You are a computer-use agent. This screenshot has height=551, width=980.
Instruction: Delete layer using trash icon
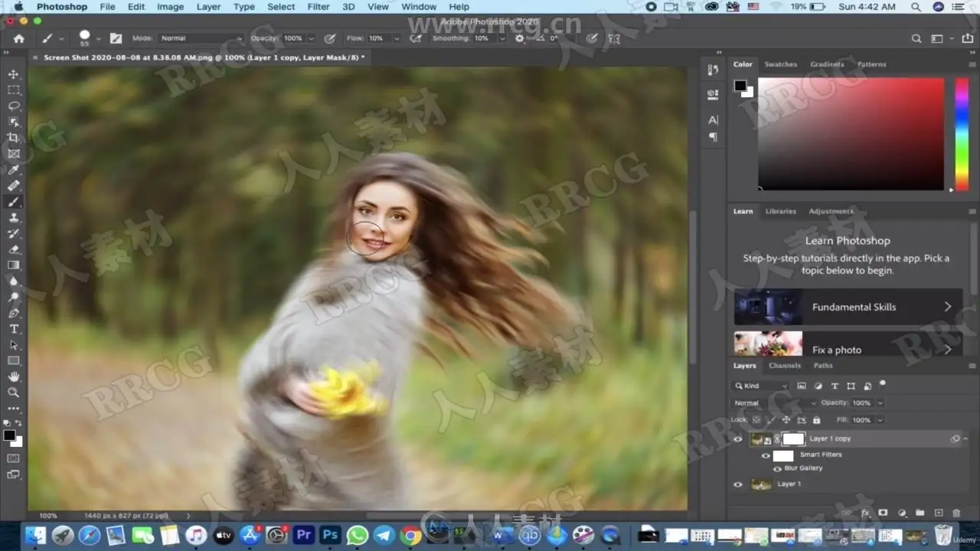pos(956,513)
